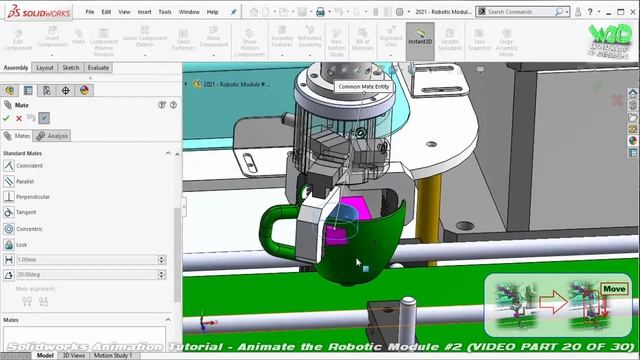640x360 pixels.
Task: Click the Update Speedpak icon
Action: pyautogui.click(x=450, y=40)
